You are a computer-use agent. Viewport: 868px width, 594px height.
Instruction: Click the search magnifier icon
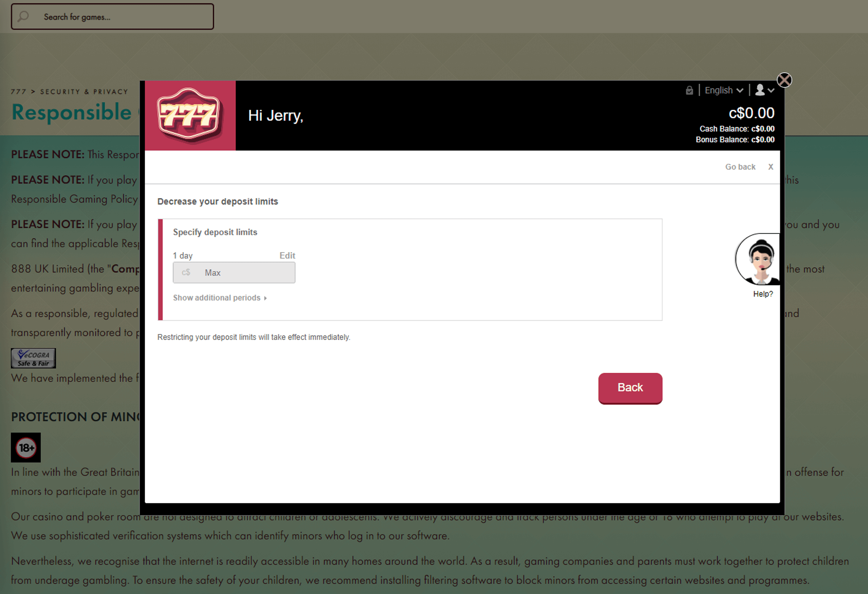coord(23,16)
